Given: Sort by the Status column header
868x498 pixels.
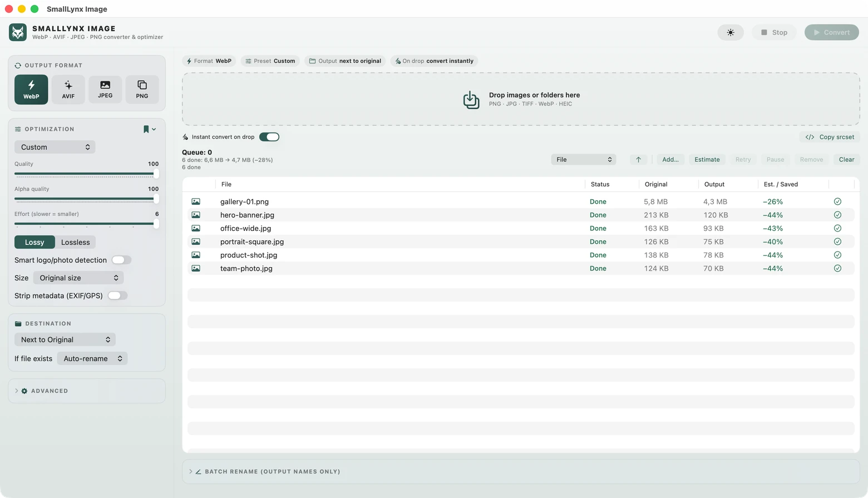Looking at the screenshot, I should (600, 184).
